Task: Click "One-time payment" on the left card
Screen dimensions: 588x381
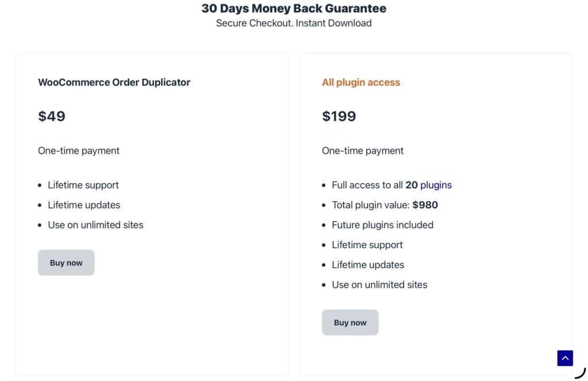Action: [79, 151]
